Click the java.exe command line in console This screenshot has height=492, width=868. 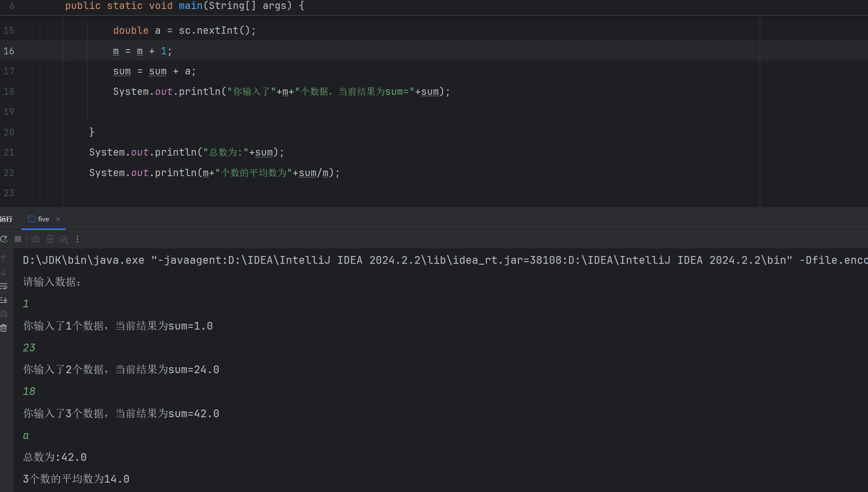pyautogui.click(x=445, y=260)
